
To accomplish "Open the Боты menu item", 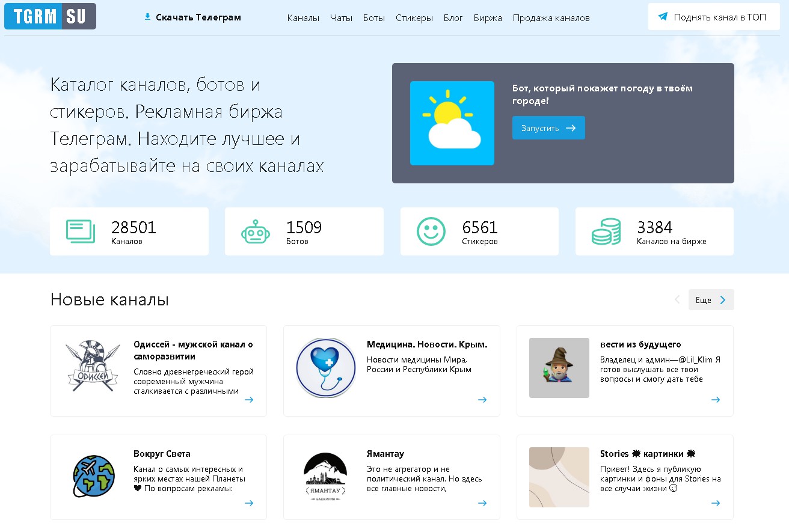I will pos(374,18).
